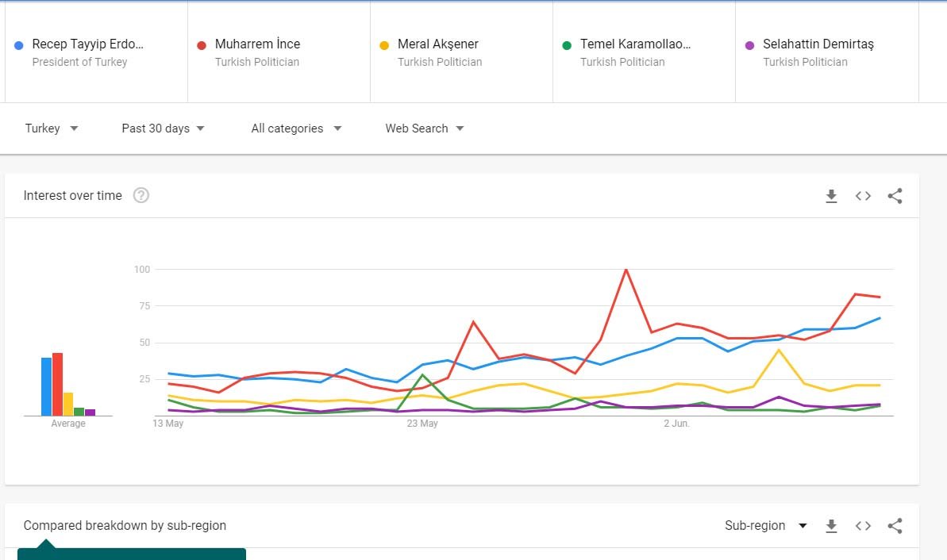Select the Recep Tayyip Erdoğan search term
The width and height of the screenshot is (947, 560).
pos(87,44)
